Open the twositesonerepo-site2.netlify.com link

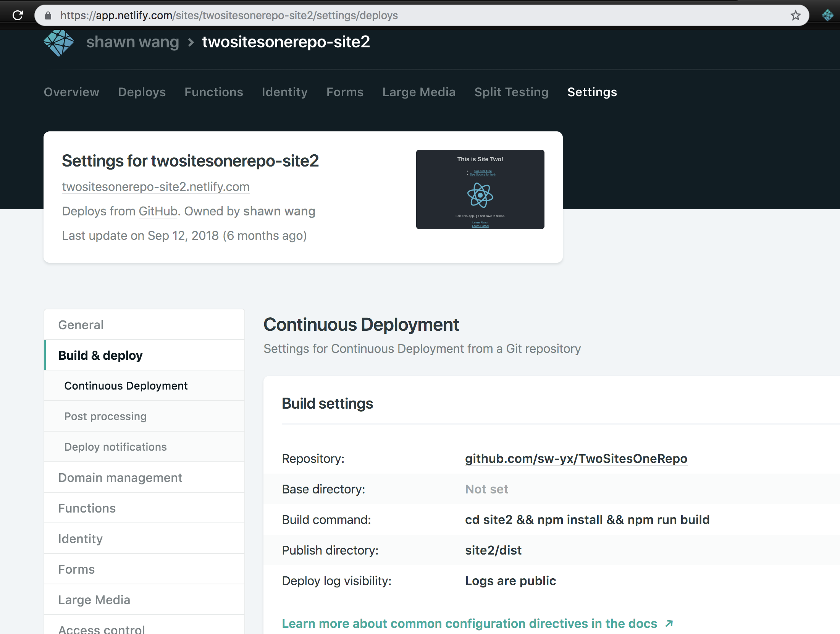coord(156,187)
